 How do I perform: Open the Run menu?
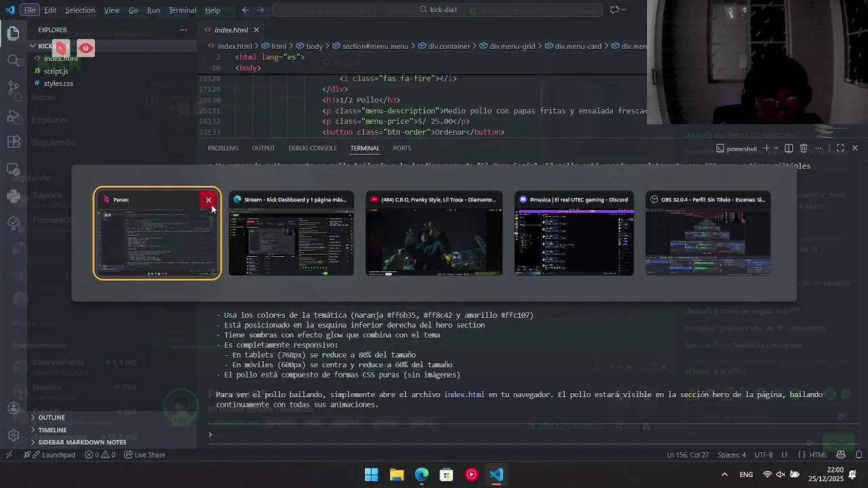(153, 10)
